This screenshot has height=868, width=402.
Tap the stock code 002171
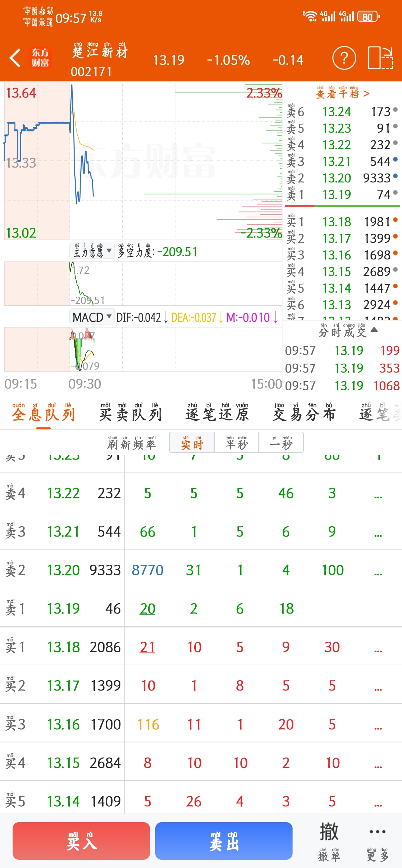(91, 72)
